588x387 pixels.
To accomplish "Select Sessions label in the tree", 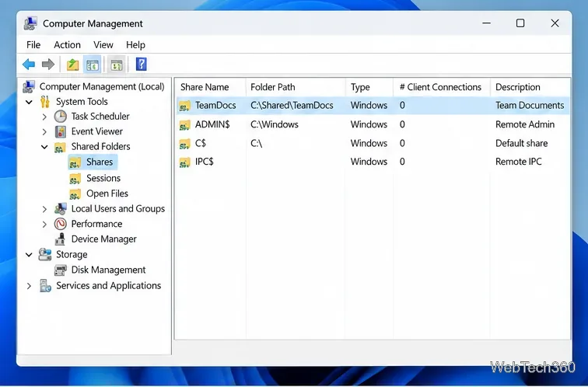I will 103,178.
